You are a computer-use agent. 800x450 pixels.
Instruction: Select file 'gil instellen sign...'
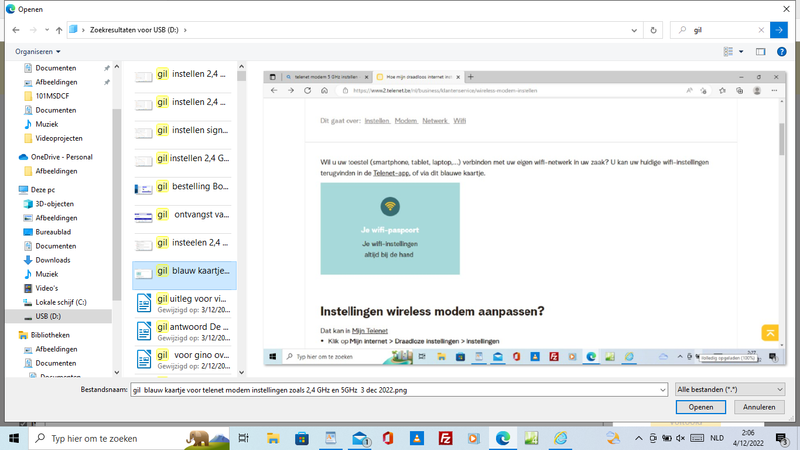[x=184, y=131]
